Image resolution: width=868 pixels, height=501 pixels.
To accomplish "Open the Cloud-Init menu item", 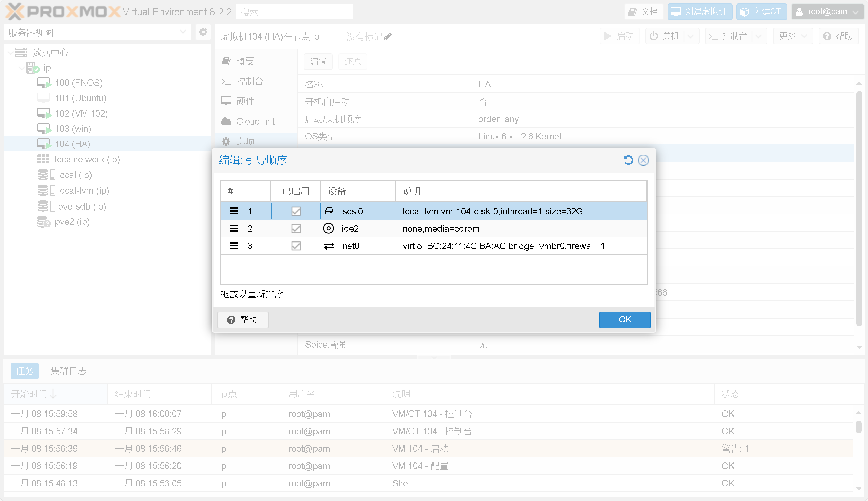I will (256, 121).
